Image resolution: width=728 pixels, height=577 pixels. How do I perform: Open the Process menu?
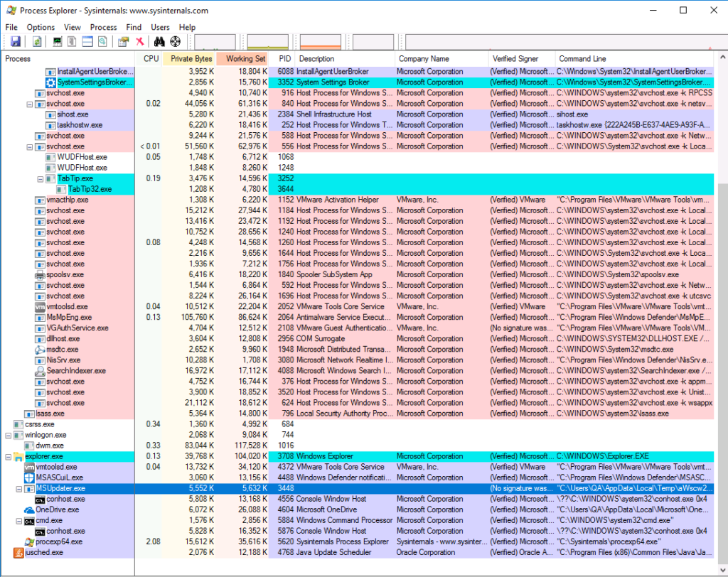coord(103,28)
